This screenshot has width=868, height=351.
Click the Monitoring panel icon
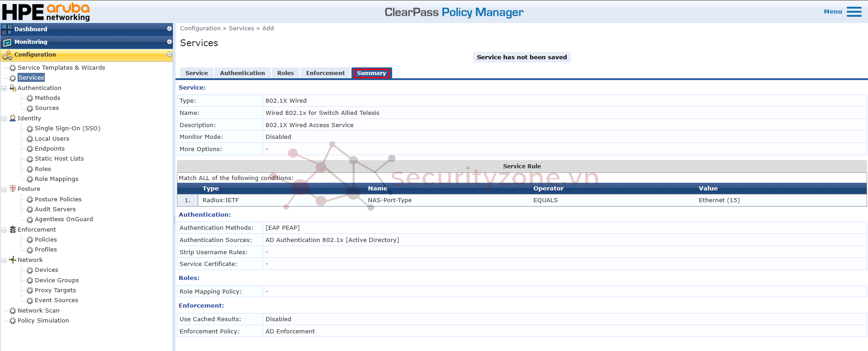click(7, 42)
